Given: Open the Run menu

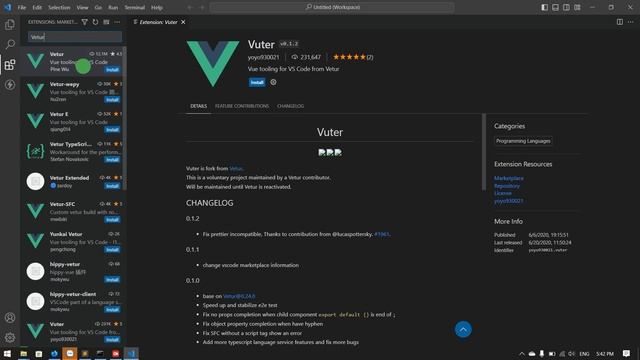Looking at the screenshot, I should (x=113, y=7).
